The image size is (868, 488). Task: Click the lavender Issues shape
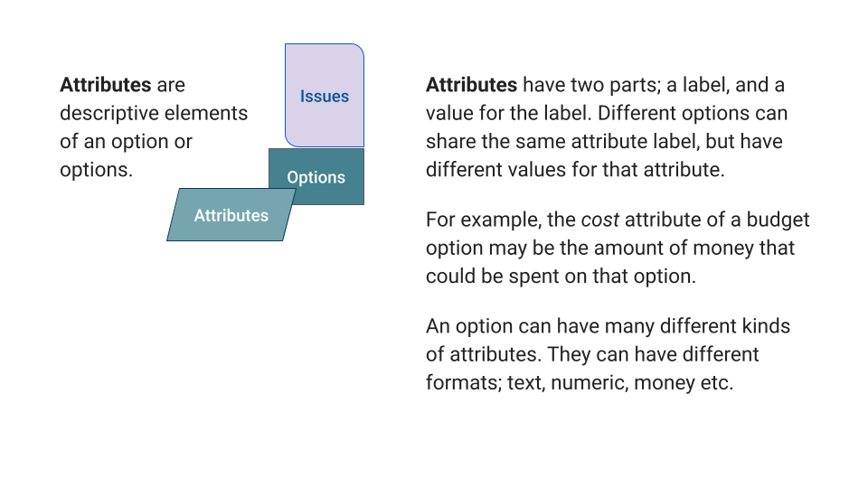(325, 96)
